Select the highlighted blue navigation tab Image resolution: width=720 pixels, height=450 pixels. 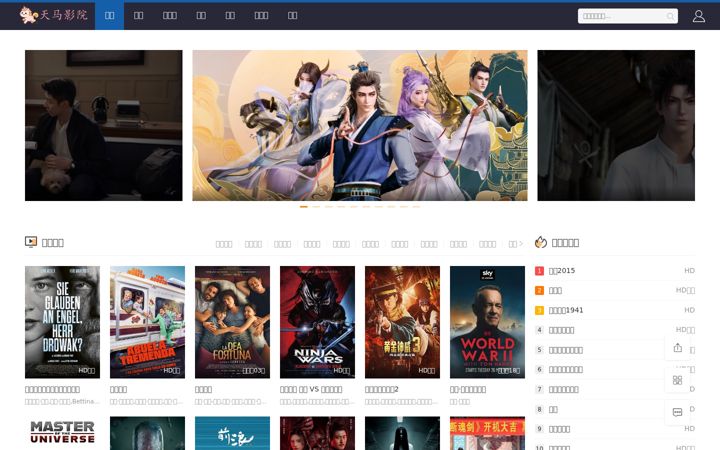pyautogui.click(x=109, y=16)
